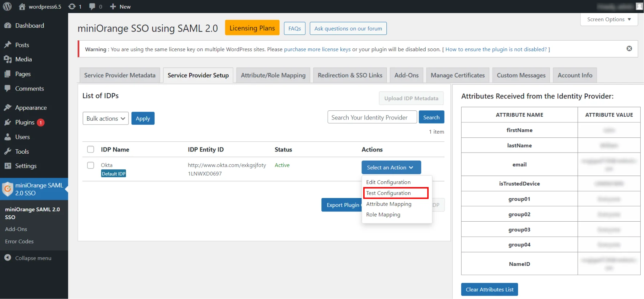Click the Settings icon in sidebar
The width and height of the screenshot is (644, 299).
[8, 166]
